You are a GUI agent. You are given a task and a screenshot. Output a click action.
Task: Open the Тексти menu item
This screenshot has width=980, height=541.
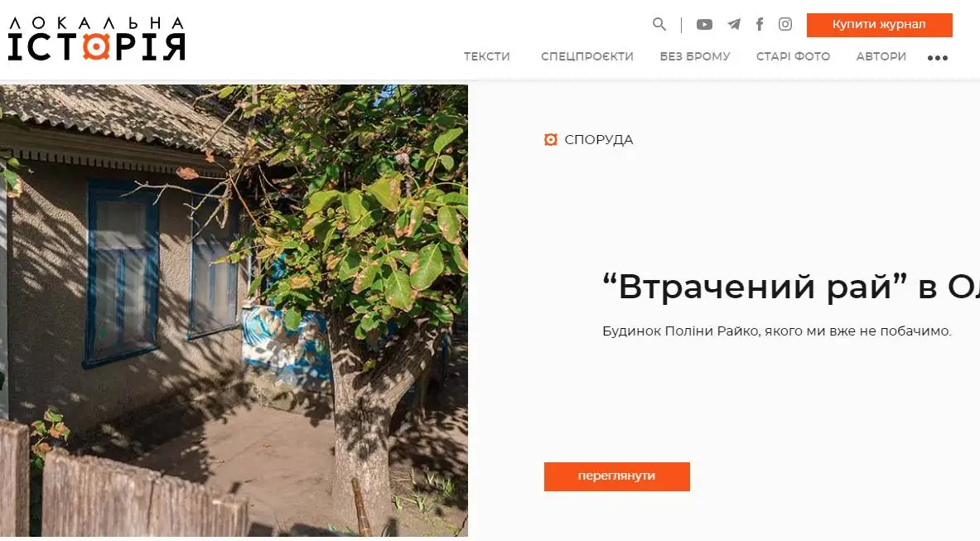click(x=487, y=56)
